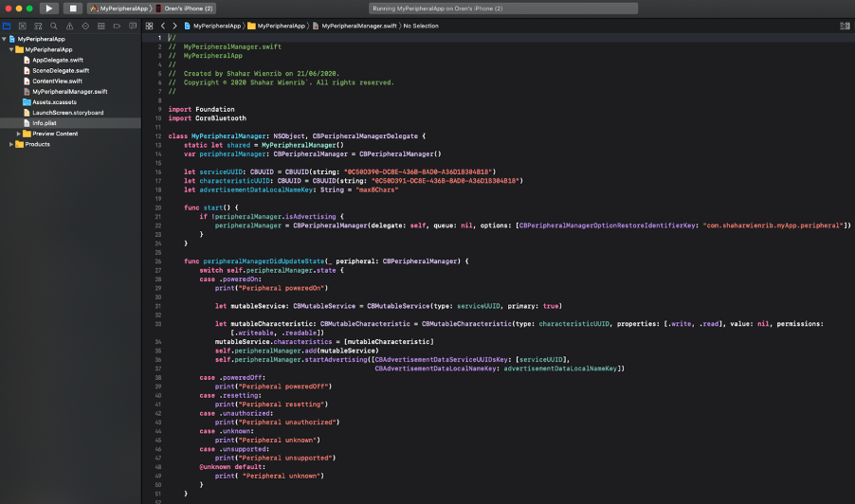Click print("Peripheral poweredOff") line

[x=273, y=387]
